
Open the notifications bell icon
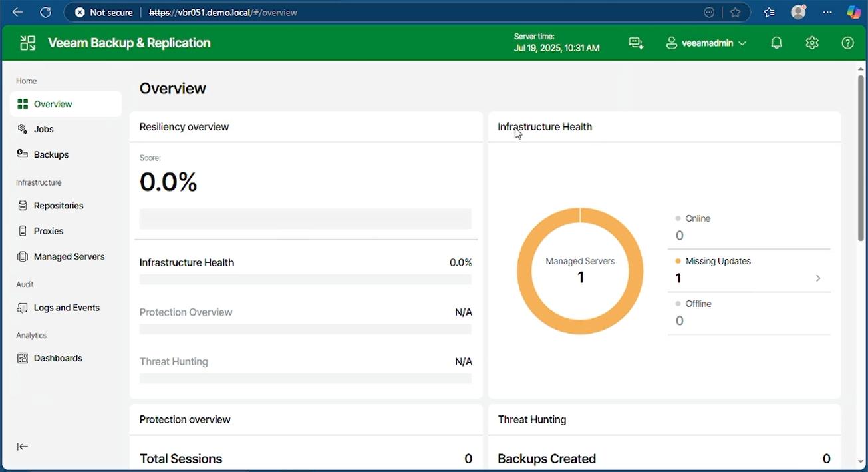776,43
